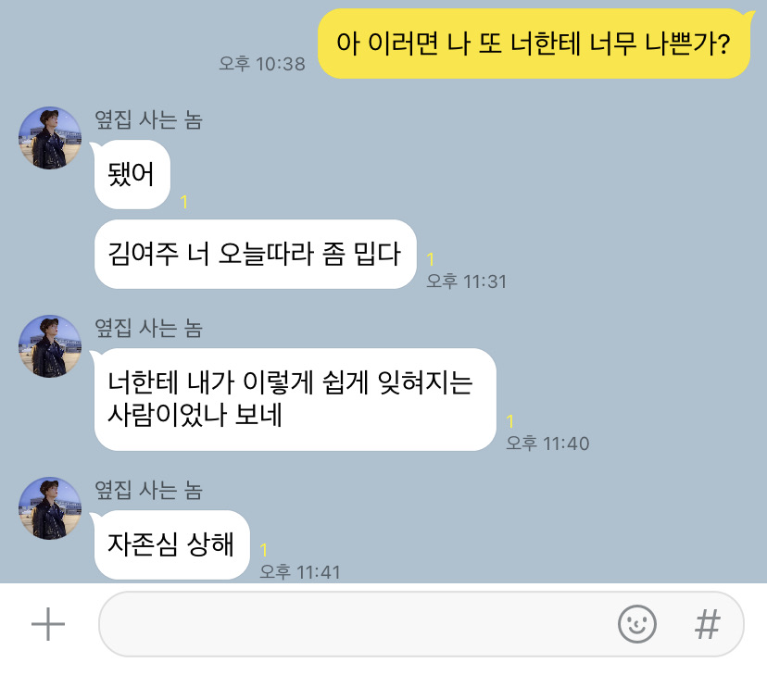Tap the top 옆집 사는 놈 sender name

(148, 119)
